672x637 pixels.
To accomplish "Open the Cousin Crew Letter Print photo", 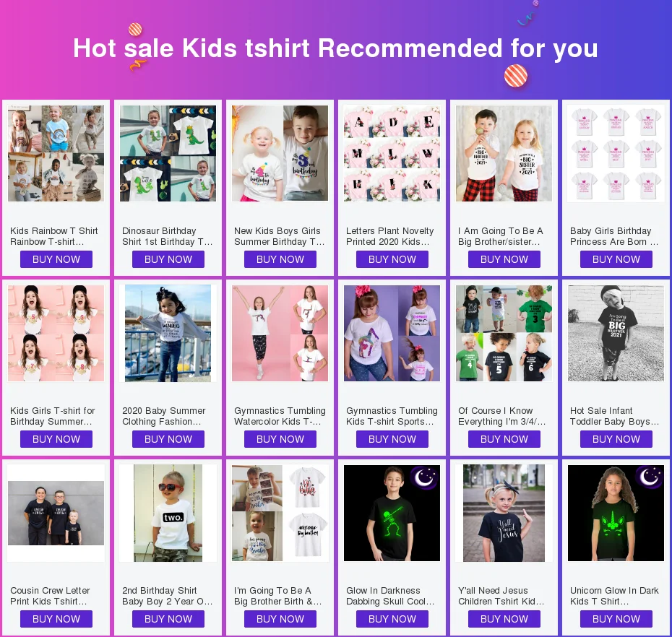I will [56, 513].
